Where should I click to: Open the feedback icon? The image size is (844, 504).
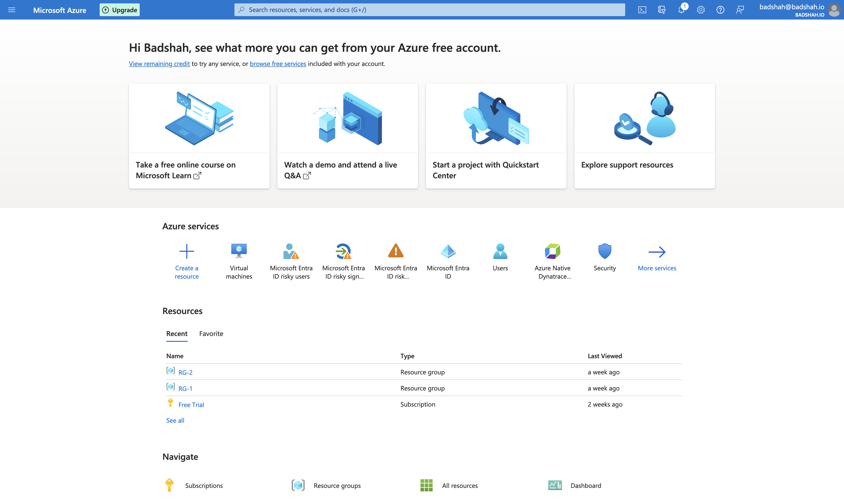(x=740, y=10)
